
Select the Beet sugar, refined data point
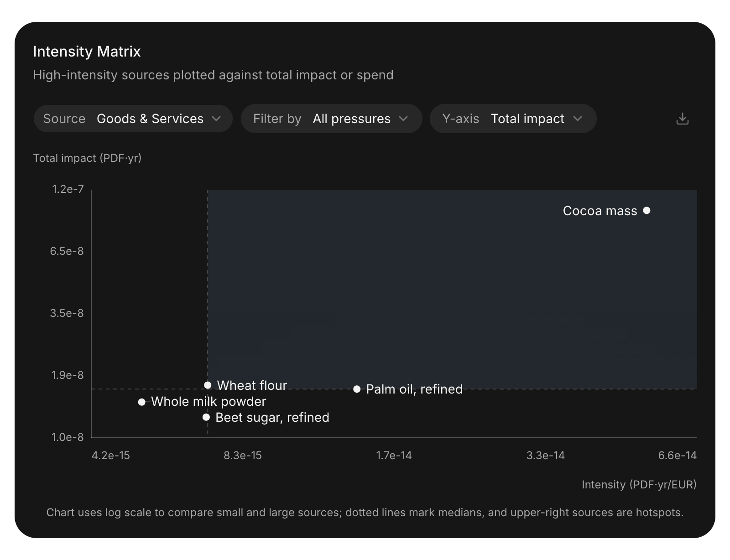tap(206, 417)
